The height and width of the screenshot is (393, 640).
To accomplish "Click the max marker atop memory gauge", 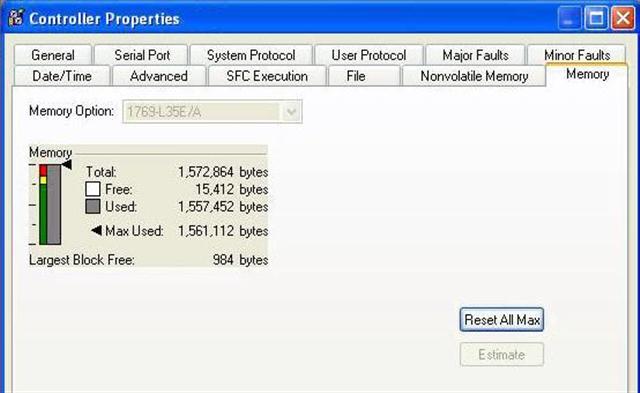I will (x=67, y=164).
